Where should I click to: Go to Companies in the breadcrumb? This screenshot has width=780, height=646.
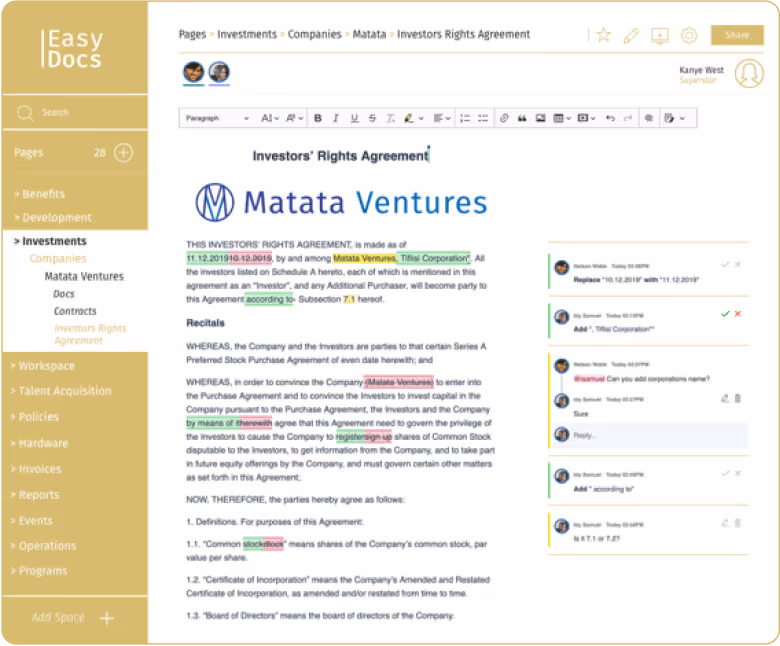314,34
